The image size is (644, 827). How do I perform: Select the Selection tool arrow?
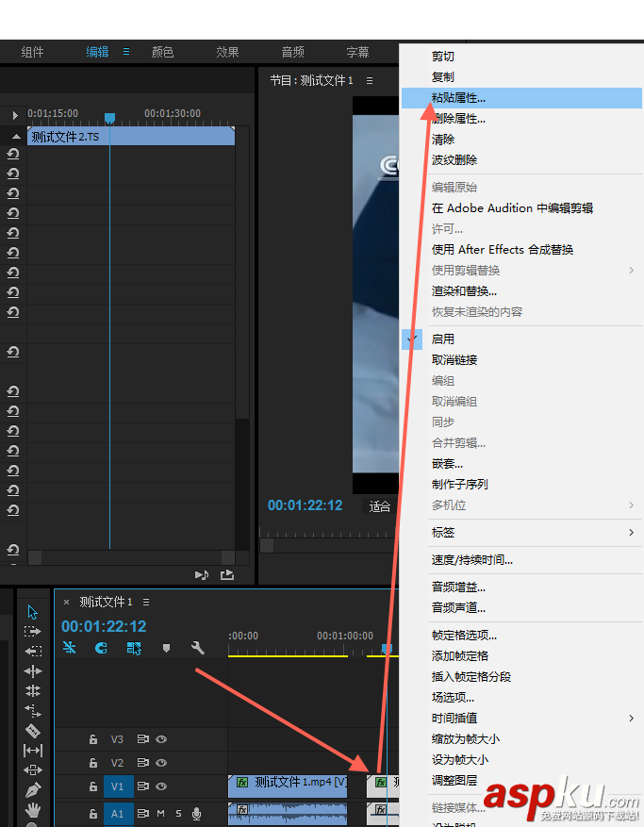(33, 612)
